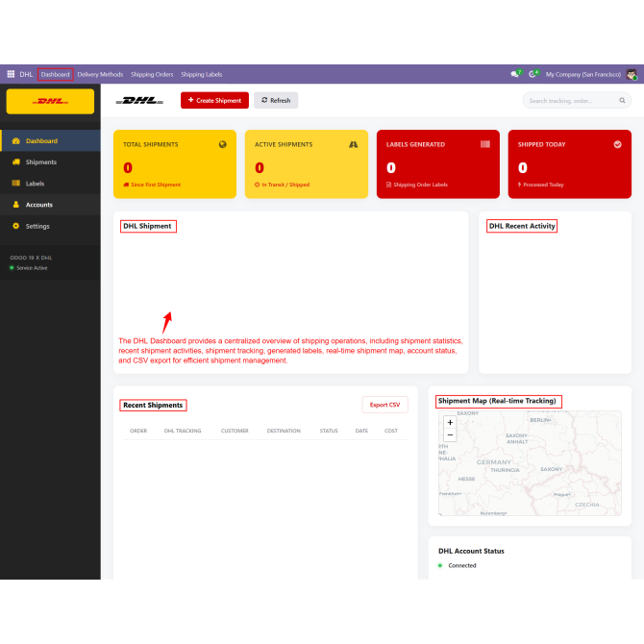The image size is (644, 644).
Task: Click the DHL Account Status heading
Action: (x=471, y=551)
